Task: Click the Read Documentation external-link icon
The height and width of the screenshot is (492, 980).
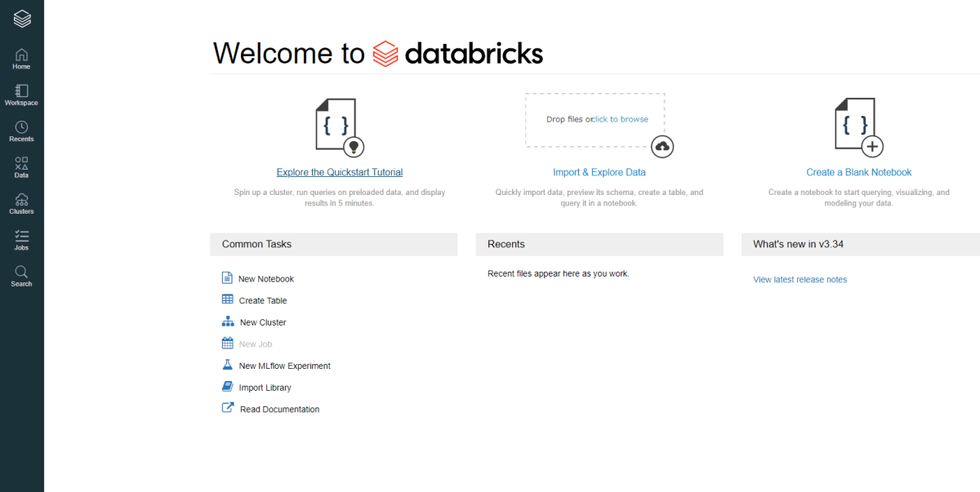Action: tap(228, 408)
